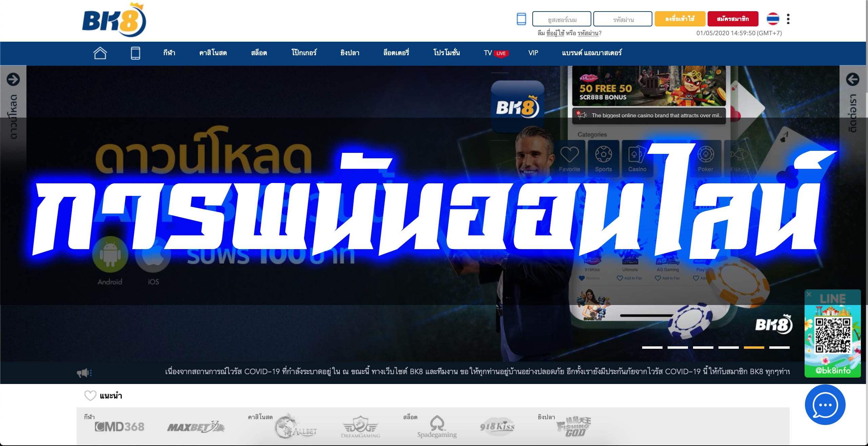Click the heart icon beside แนะนำ
Screen dimensions: 868x446
point(90,396)
